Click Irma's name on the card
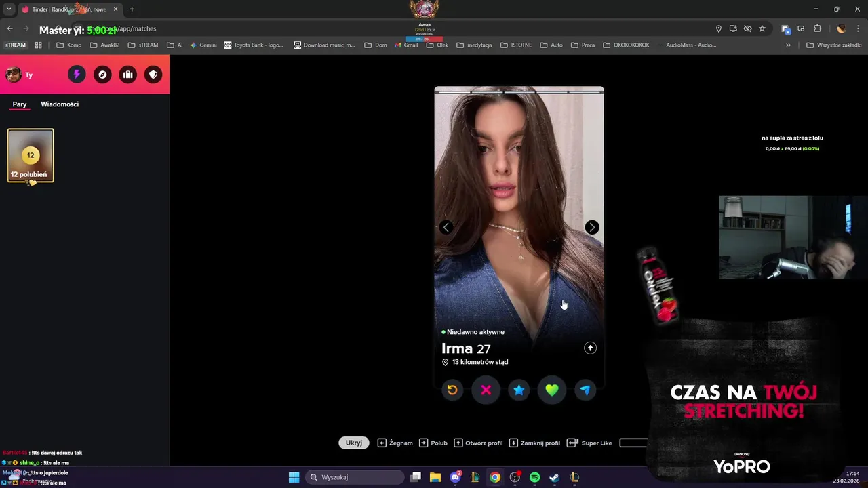 (457, 348)
